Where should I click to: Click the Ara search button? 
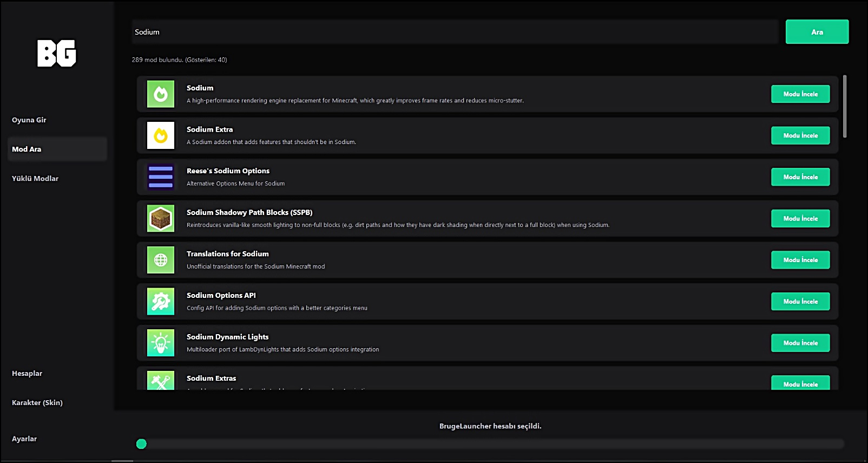[817, 32]
